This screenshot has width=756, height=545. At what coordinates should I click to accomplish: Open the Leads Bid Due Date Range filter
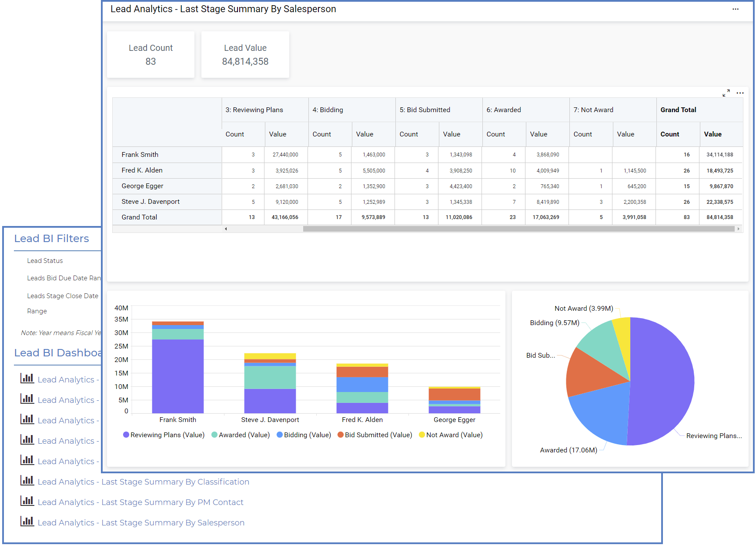tap(63, 278)
